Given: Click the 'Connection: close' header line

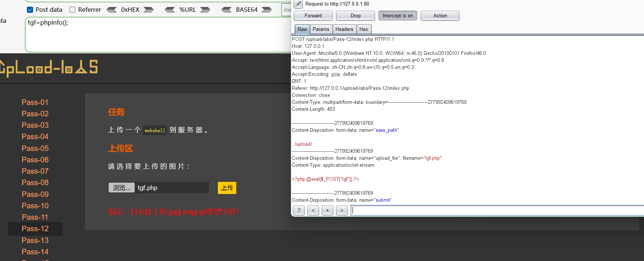Looking at the screenshot, I should (311, 95).
